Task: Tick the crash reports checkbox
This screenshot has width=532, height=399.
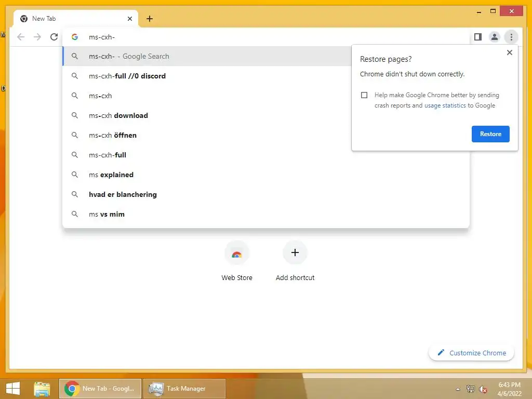Action: [x=364, y=95]
